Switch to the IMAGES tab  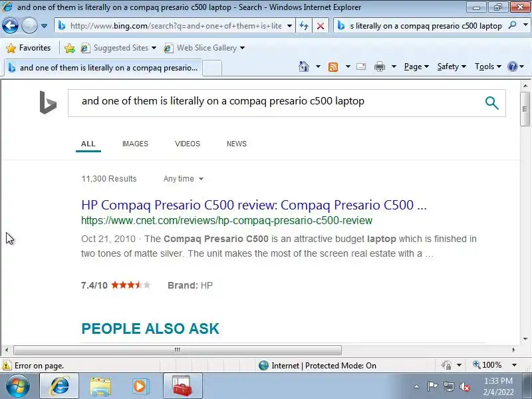[135, 144]
